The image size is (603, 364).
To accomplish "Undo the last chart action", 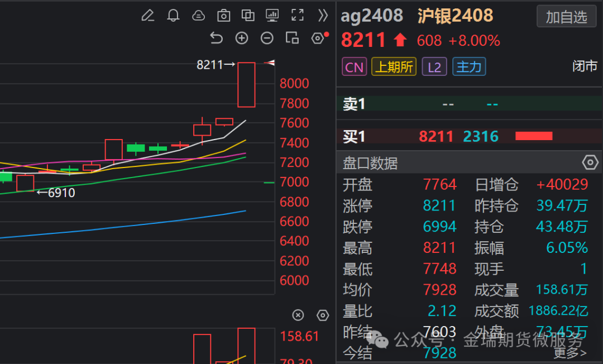I will 217,38.
